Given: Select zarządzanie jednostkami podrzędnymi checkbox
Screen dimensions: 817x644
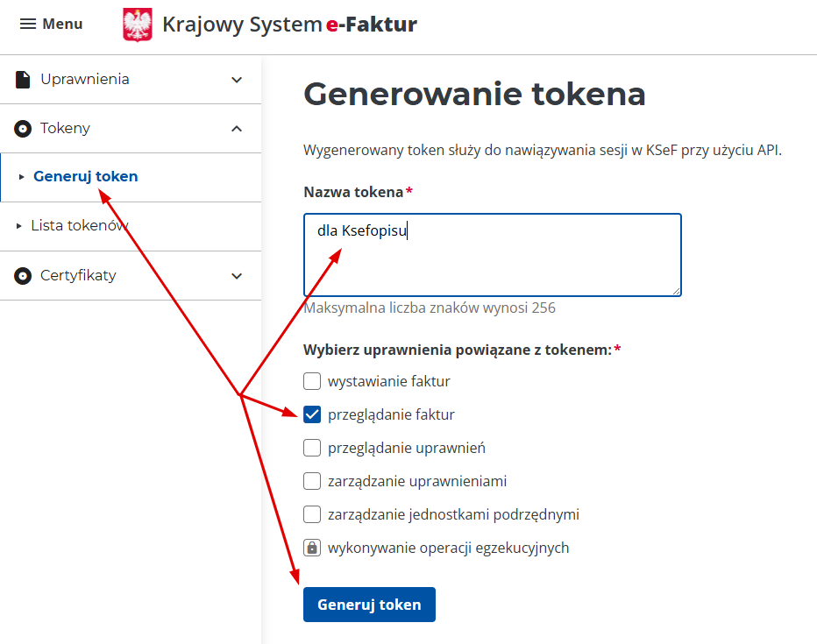Looking at the screenshot, I should tap(312, 514).
